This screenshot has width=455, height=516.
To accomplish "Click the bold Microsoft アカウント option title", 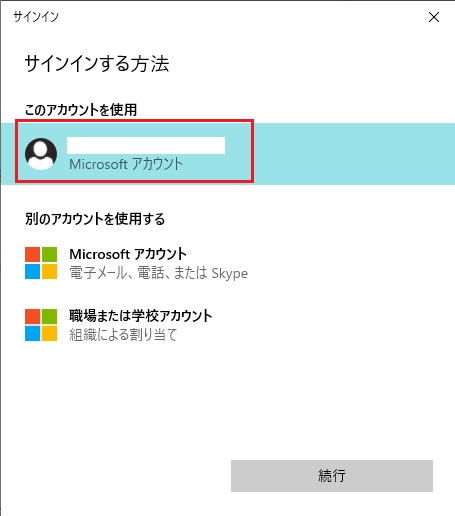I will point(128,254).
